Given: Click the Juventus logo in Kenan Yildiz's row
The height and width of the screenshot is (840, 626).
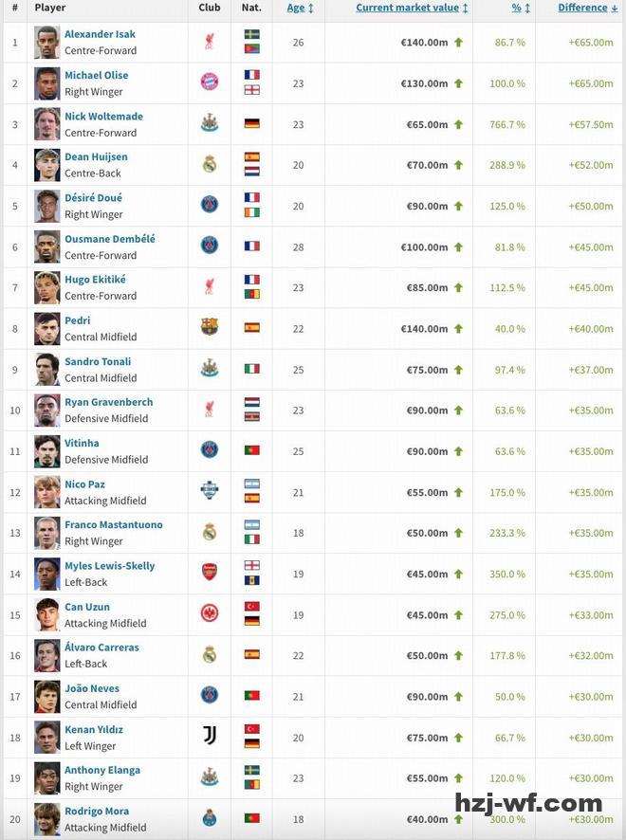Looking at the screenshot, I should click(210, 736).
